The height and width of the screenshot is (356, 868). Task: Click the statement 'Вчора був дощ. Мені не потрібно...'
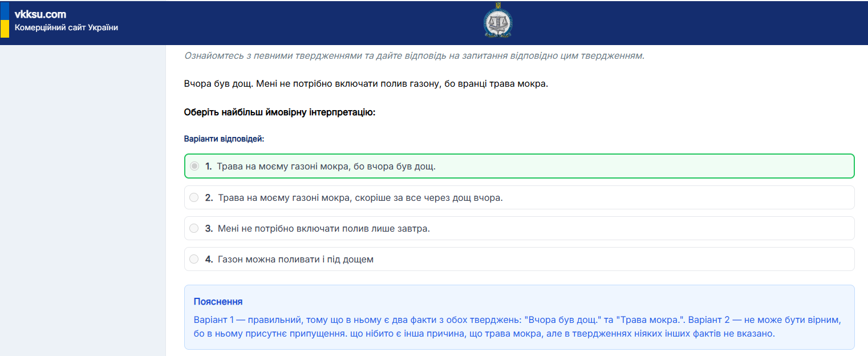tap(366, 84)
